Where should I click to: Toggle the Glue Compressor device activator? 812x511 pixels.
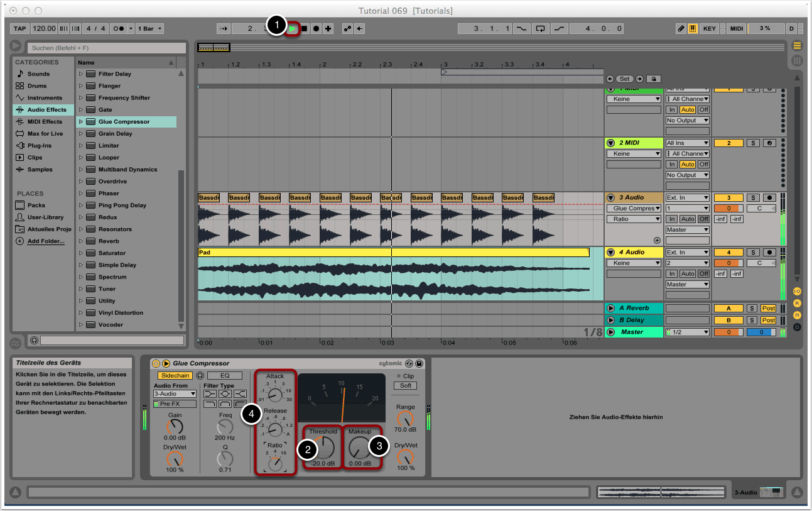pyautogui.click(x=156, y=363)
